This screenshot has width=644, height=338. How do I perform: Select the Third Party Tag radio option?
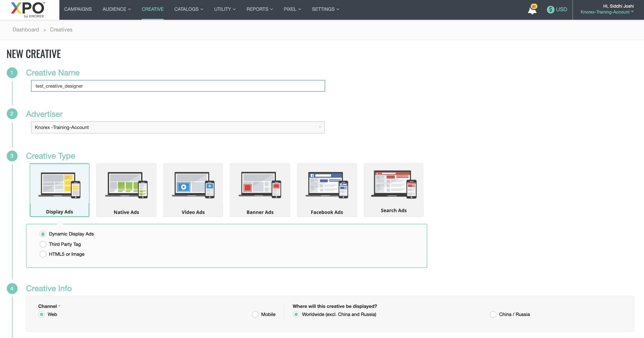pyautogui.click(x=43, y=244)
